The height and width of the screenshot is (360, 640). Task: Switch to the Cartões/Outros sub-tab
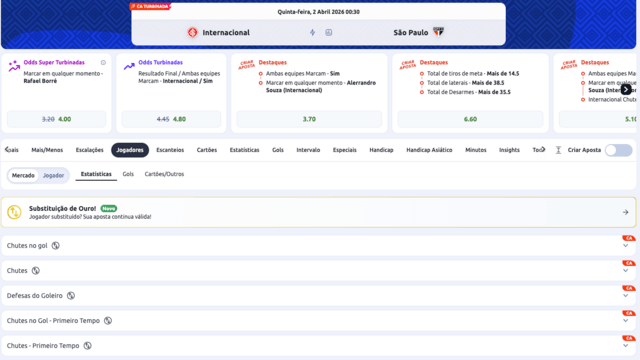164,174
